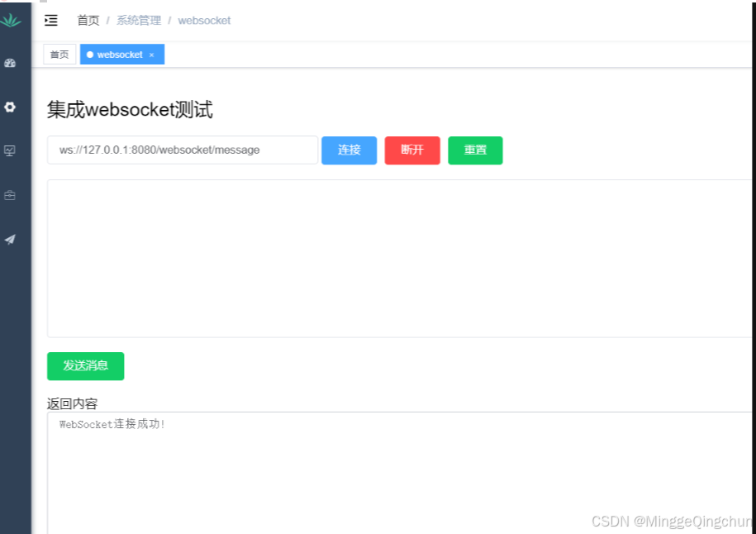The height and width of the screenshot is (534, 756).
Task: Open the monitor chart sidebar icon
Action: click(x=10, y=151)
